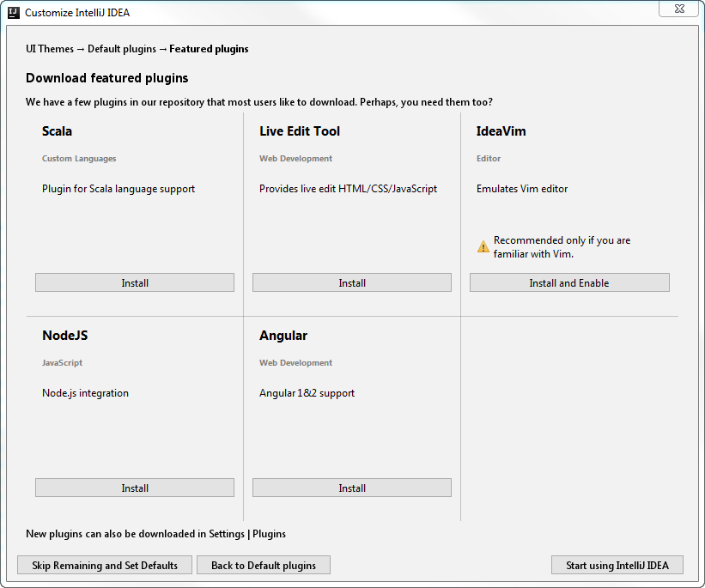Viewport: 705px width, 588px height.
Task: Install the NodeJS plugin
Action: (134, 487)
